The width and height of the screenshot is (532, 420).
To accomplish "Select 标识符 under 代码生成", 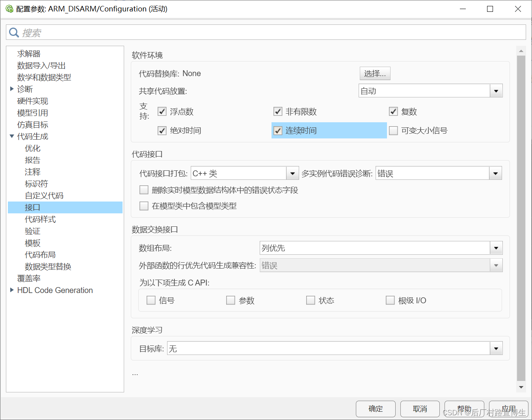I will pos(36,184).
